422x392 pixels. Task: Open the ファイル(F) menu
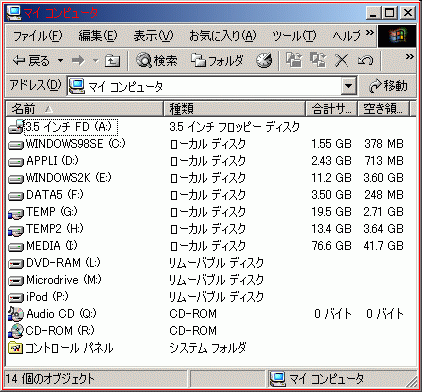point(37,36)
